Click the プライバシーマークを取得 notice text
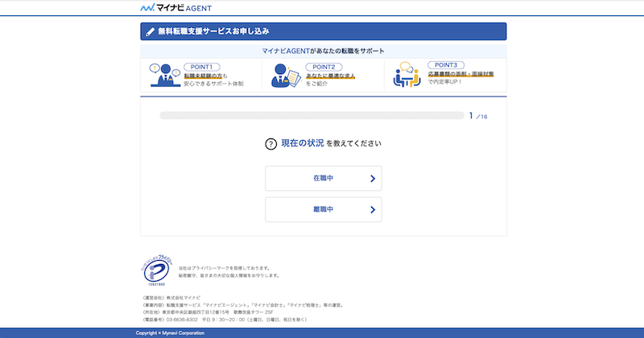This screenshot has width=644, height=338. [225, 268]
